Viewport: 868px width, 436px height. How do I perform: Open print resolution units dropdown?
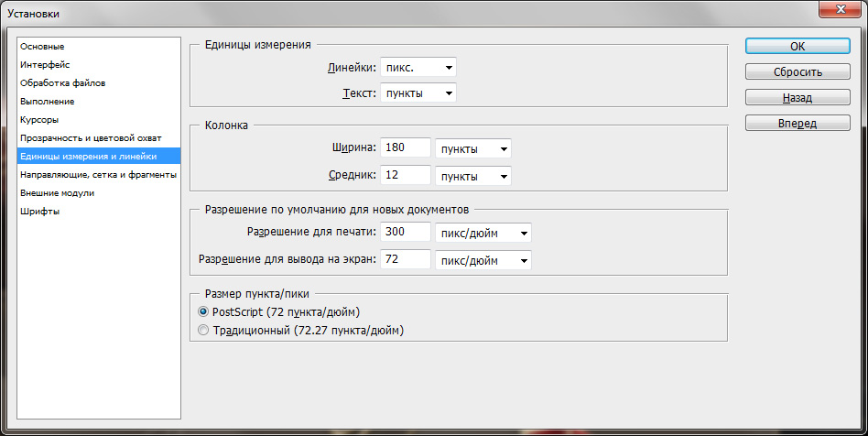click(x=483, y=234)
